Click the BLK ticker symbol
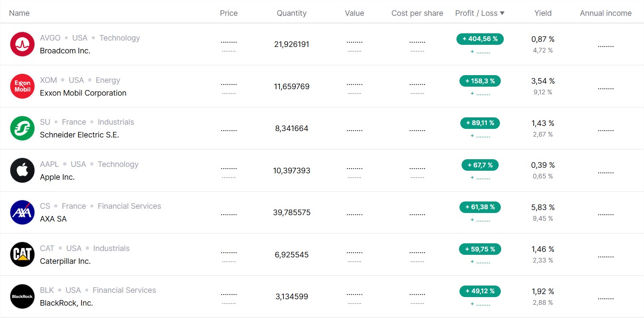This screenshot has height=318, width=644. (47, 290)
